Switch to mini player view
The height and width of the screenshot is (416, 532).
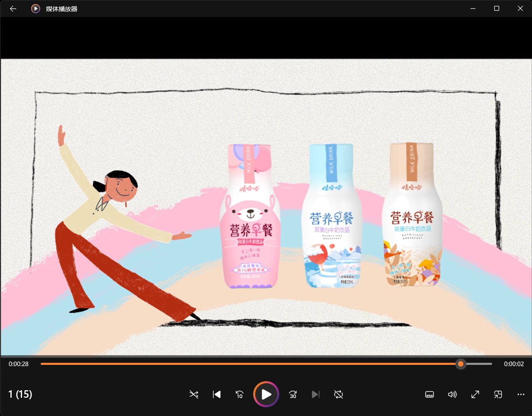[498, 394]
